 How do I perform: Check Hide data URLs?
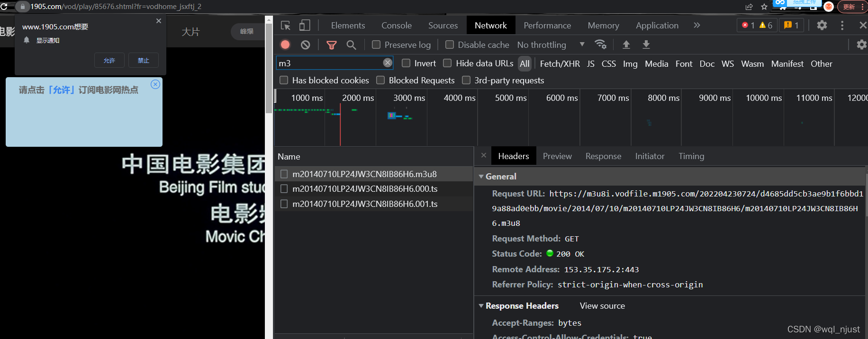[x=447, y=63]
